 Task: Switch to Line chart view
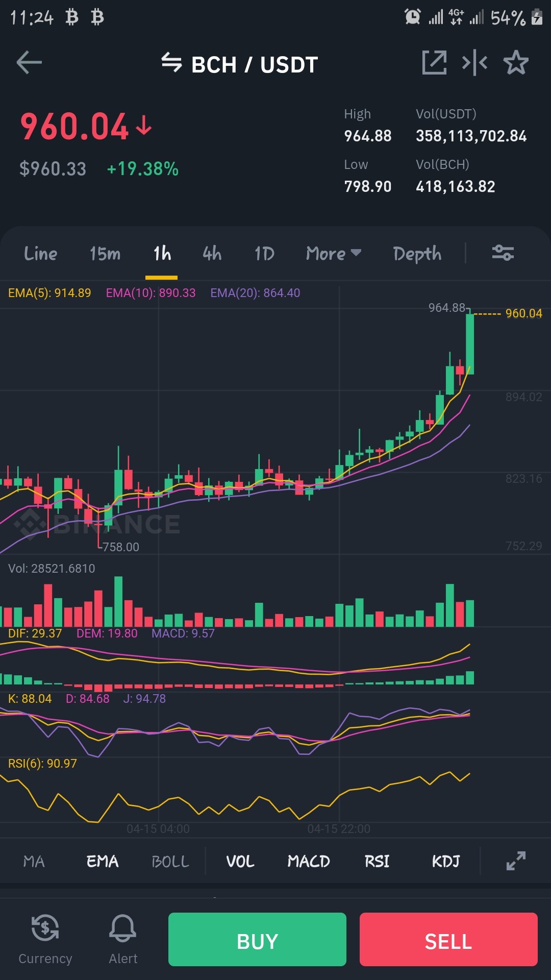pos(41,254)
